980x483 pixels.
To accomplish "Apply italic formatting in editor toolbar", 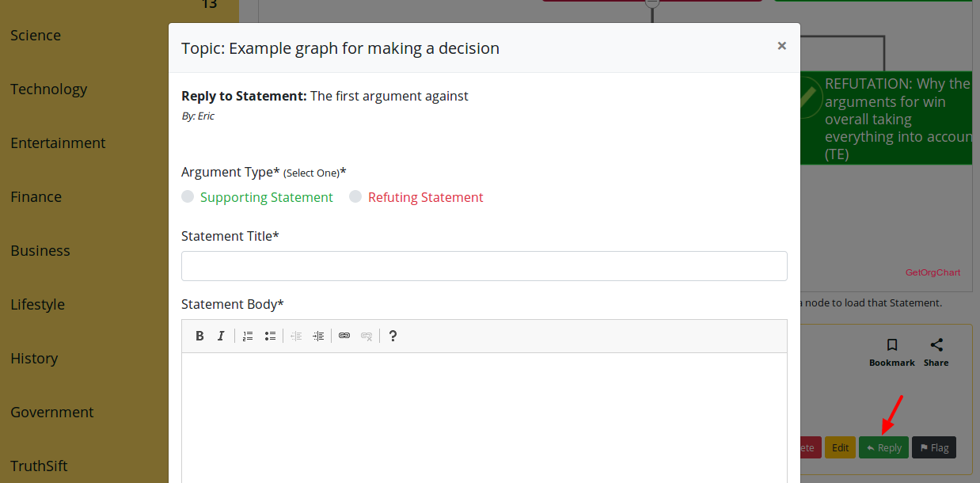I will point(221,336).
